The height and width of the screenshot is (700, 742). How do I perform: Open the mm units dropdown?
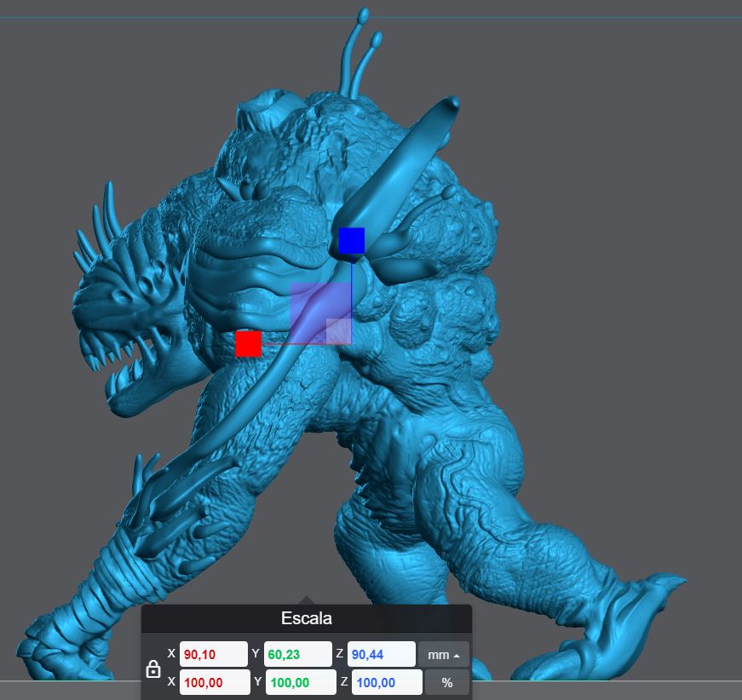[443, 654]
